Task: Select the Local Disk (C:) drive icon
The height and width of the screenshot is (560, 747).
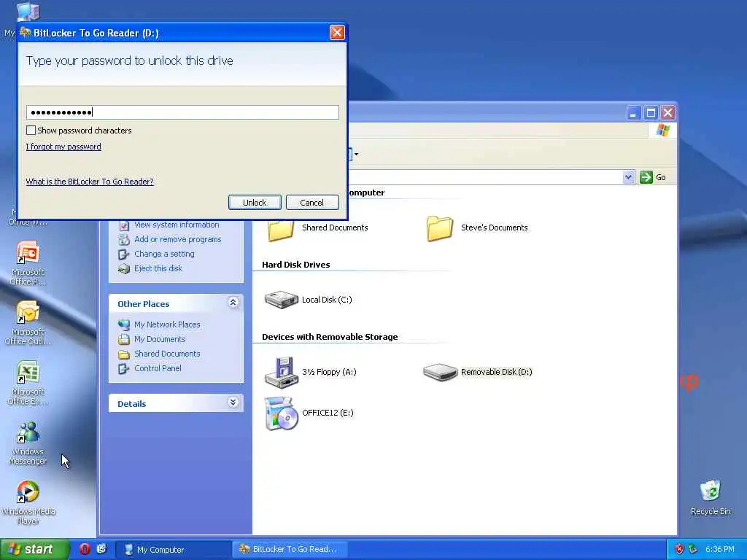Action: 282,300
